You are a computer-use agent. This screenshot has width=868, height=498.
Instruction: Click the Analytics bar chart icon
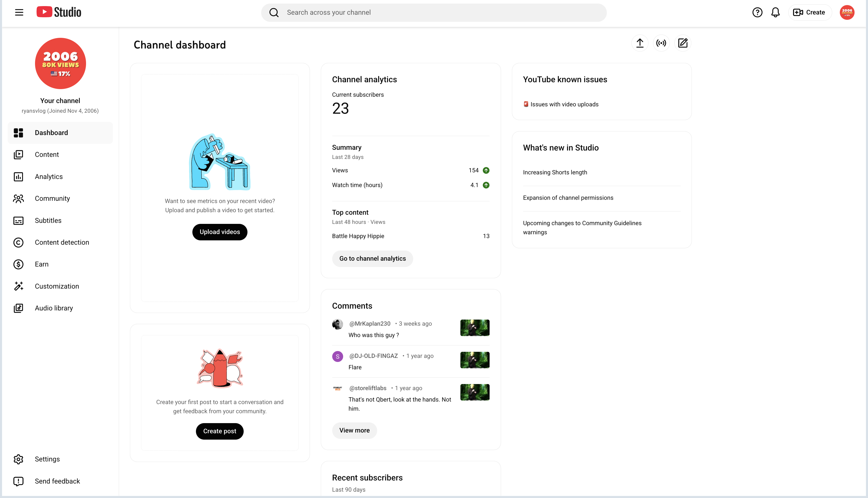pyautogui.click(x=19, y=176)
